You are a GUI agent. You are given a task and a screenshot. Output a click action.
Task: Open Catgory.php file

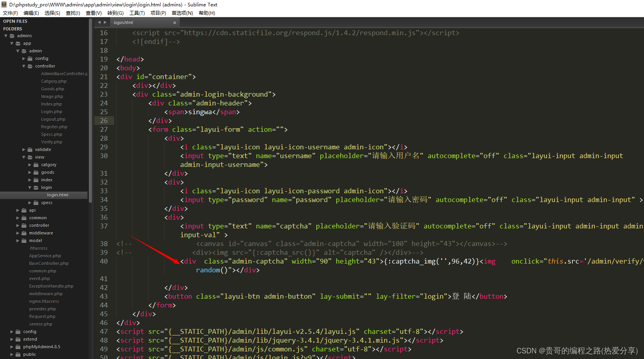pyautogui.click(x=54, y=81)
